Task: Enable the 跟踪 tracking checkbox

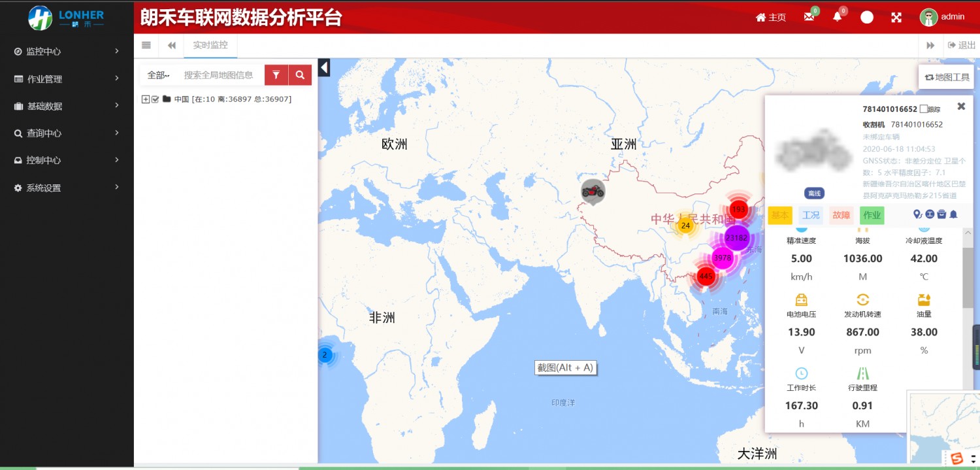Action: 923,109
